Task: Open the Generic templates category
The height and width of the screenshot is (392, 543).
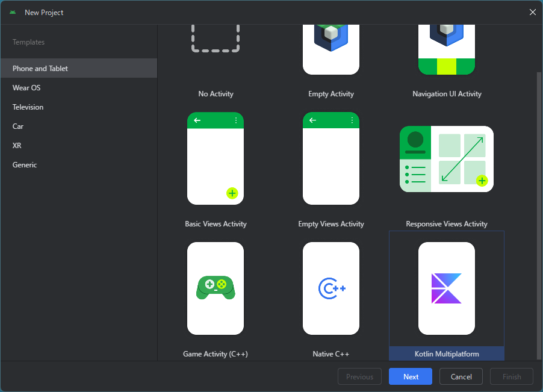Action: coord(79,165)
